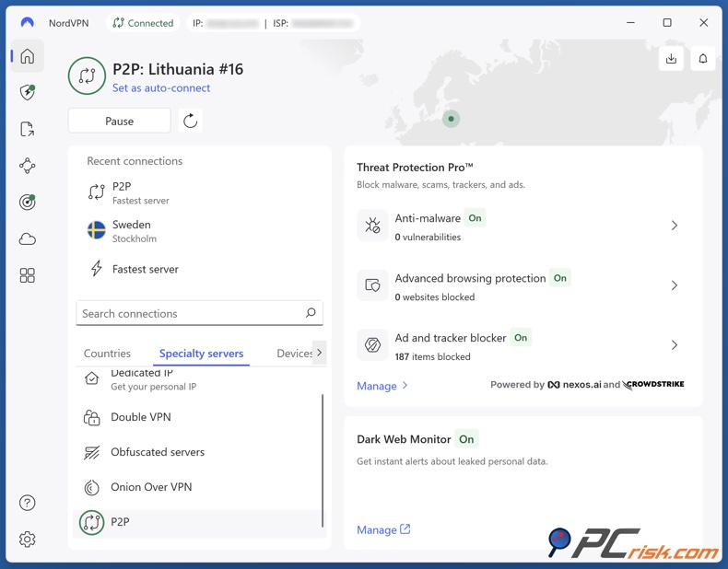Toggle Ad and tracker blocker On badge
The height and width of the screenshot is (569, 728).
point(521,338)
